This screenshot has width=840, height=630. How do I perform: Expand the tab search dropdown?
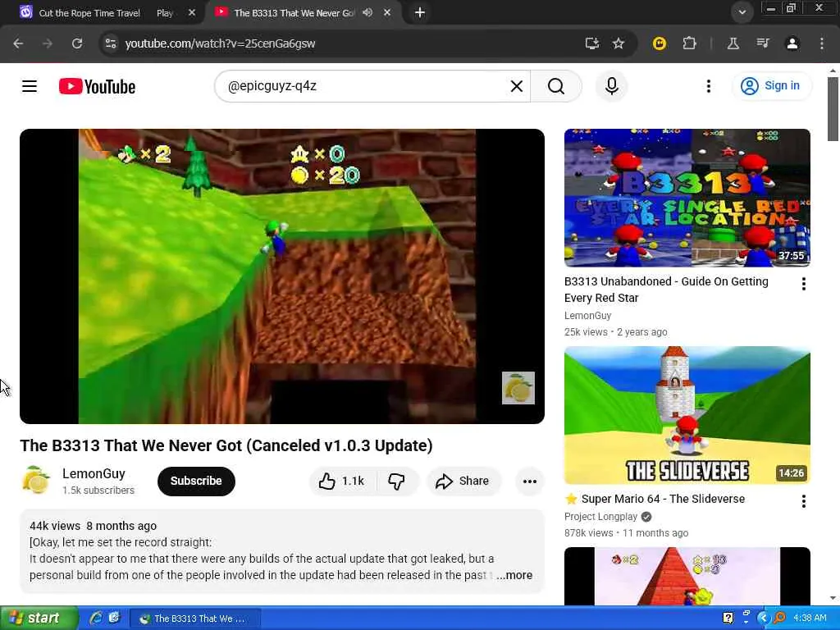742,12
